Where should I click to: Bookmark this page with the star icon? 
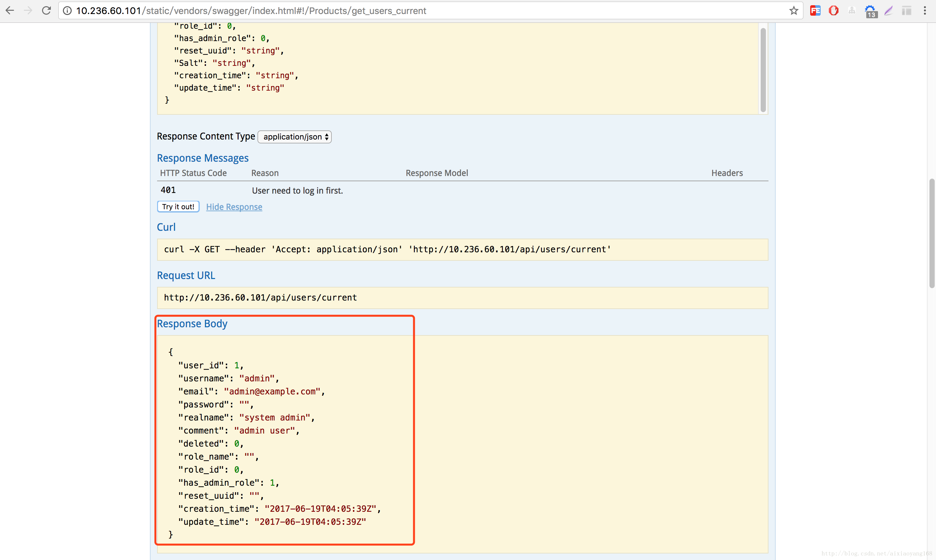794,10
